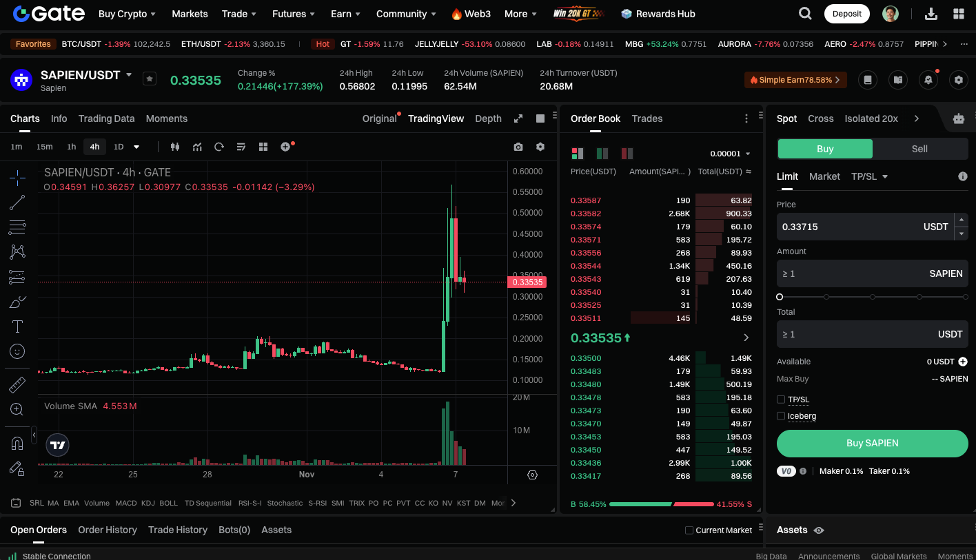The height and width of the screenshot is (560, 976).
Task: Open the price alert bell icon
Action: pyautogui.click(x=928, y=80)
